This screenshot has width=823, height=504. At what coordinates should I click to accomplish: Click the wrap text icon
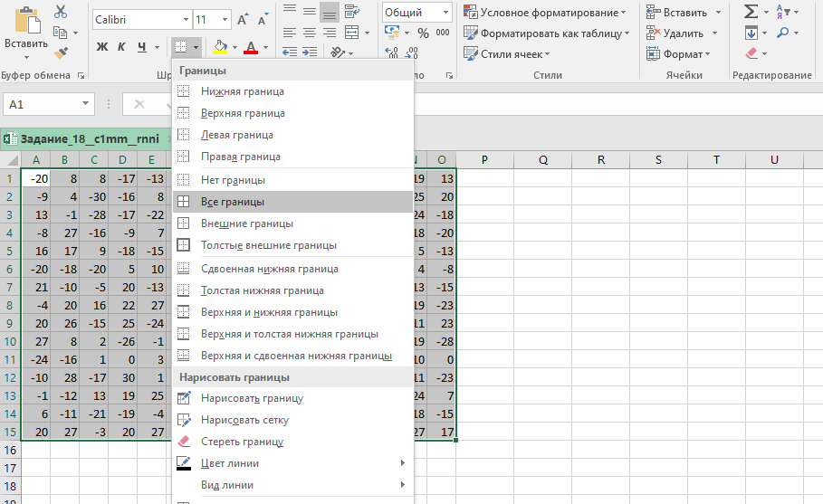point(350,11)
